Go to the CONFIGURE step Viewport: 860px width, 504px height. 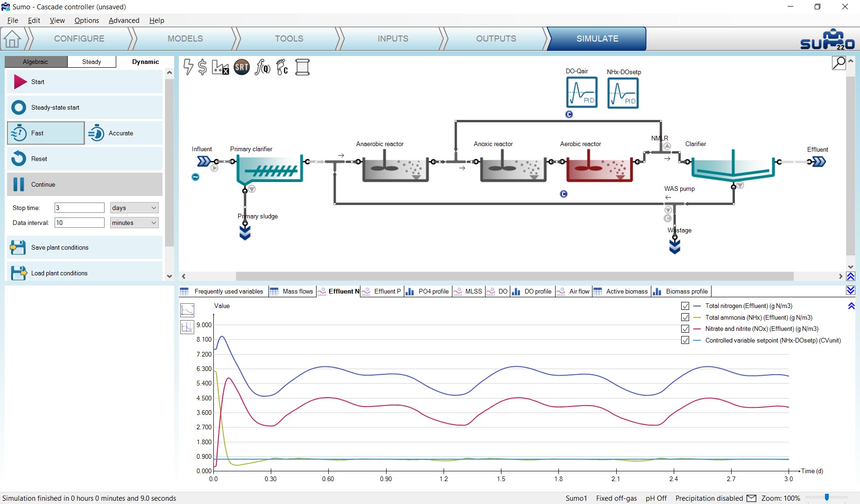[x=79, y=39]
